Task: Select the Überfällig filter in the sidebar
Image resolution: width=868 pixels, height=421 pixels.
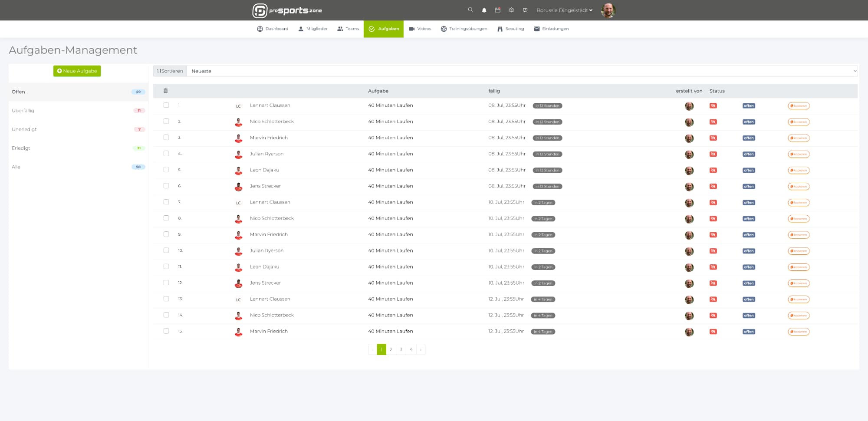Action: (23, 111)
